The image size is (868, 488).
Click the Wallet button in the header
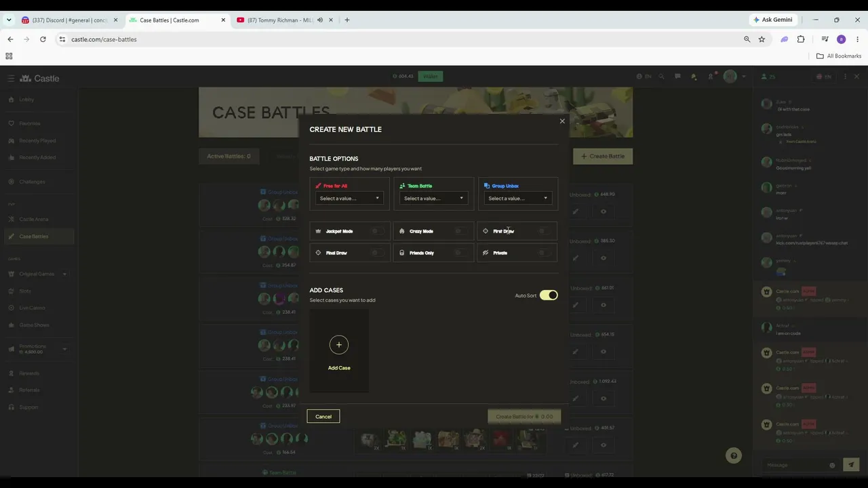pyautogui.click(x=431, y=77)
